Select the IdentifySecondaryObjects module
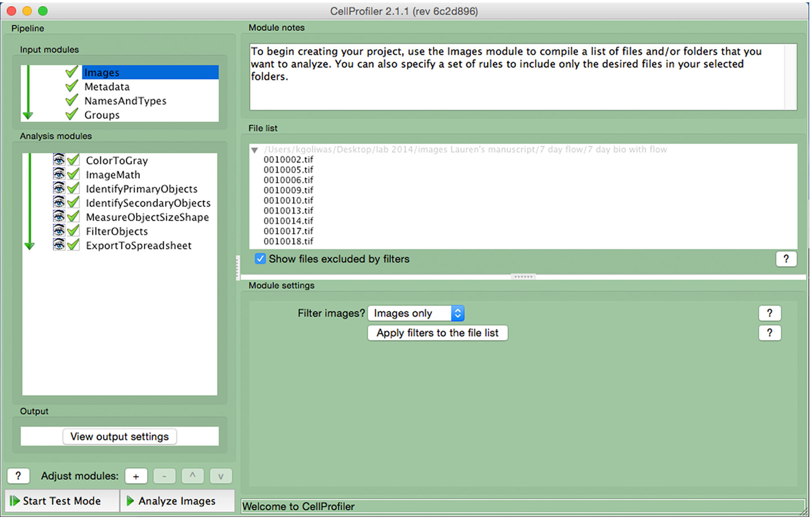 [x=148, y=203]
